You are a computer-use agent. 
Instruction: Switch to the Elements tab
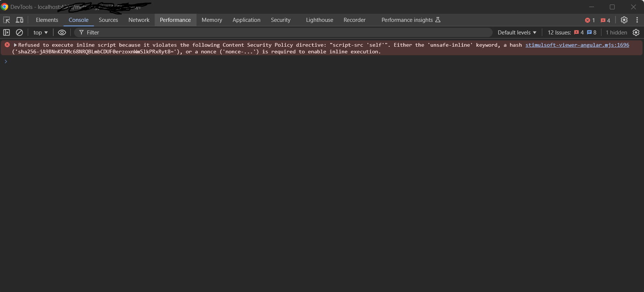47,20
